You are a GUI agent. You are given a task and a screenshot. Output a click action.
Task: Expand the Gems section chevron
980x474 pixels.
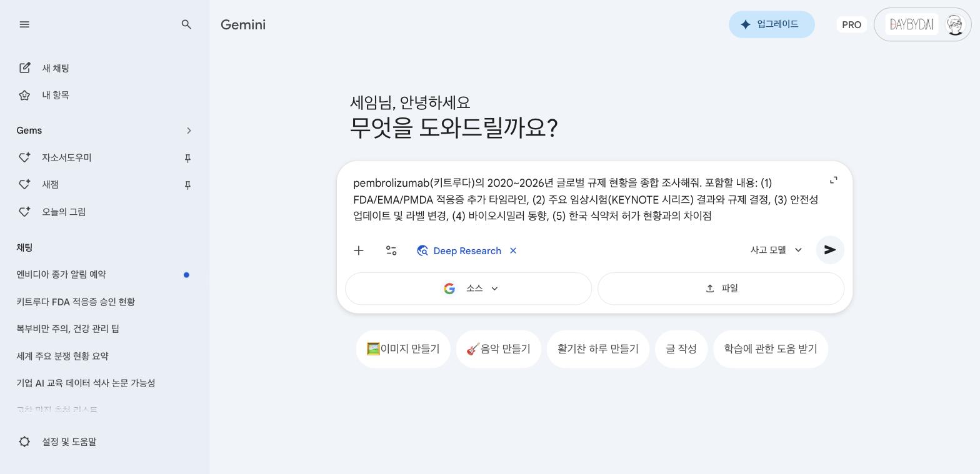coord(189,131)
